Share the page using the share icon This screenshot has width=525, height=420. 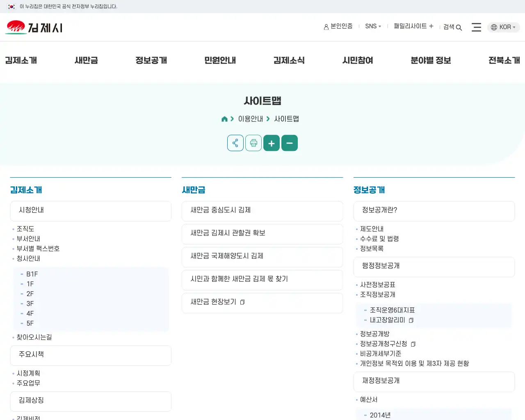[x=235, y=143]
